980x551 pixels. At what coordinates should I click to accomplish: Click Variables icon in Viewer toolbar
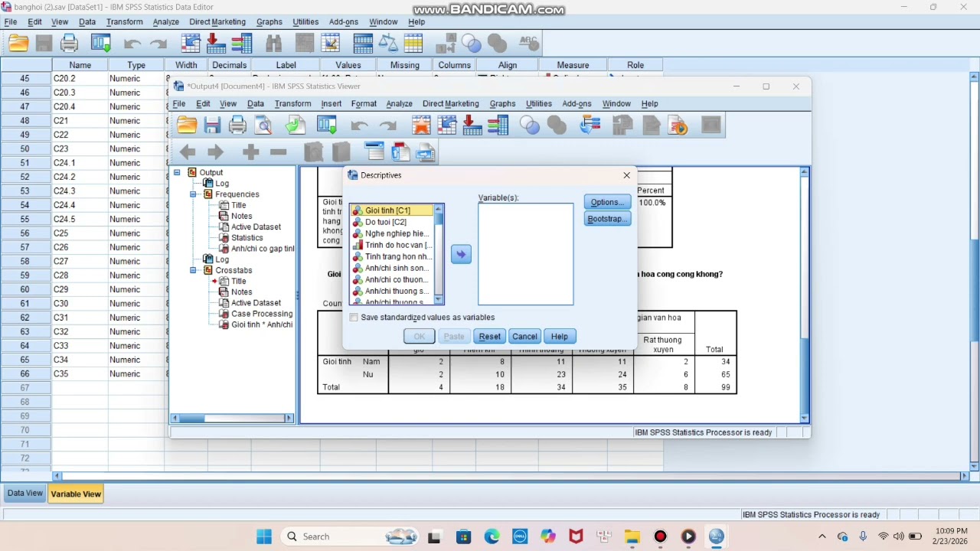pos(498,125)
